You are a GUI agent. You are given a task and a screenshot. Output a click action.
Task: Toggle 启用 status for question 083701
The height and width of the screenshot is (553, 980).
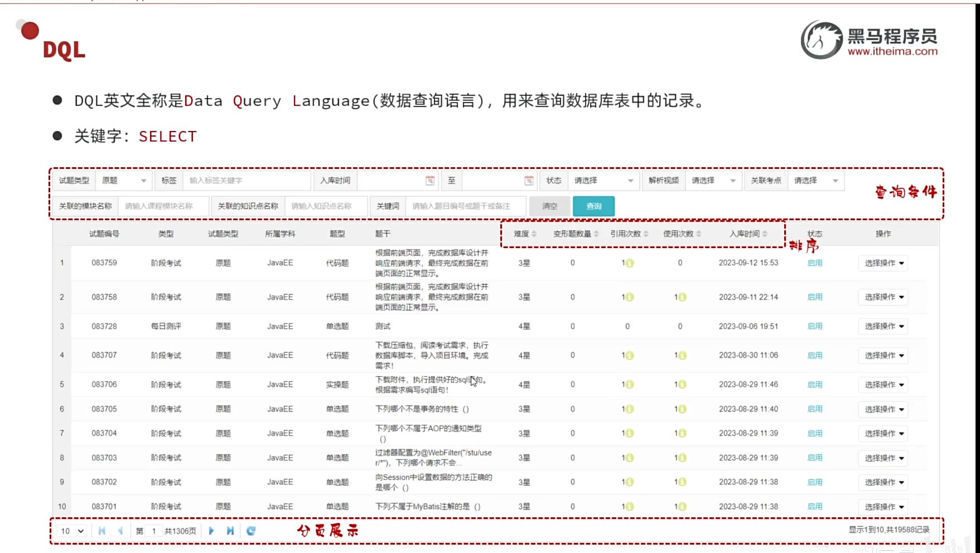814,506
